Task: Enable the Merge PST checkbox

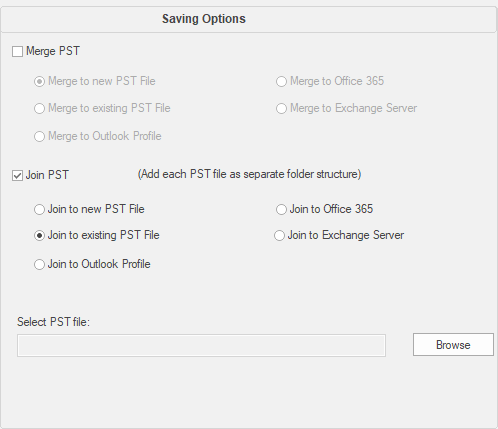Action: point(17,52)
